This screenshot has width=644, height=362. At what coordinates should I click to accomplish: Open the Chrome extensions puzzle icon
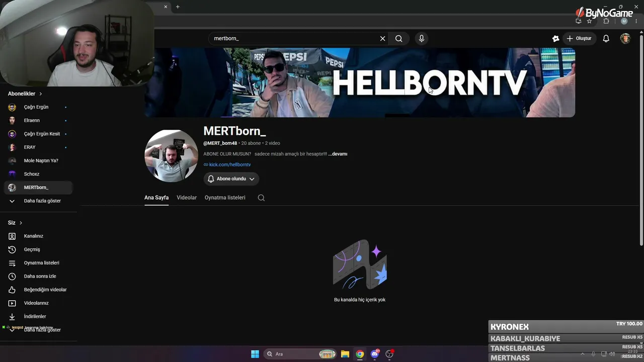606,21
